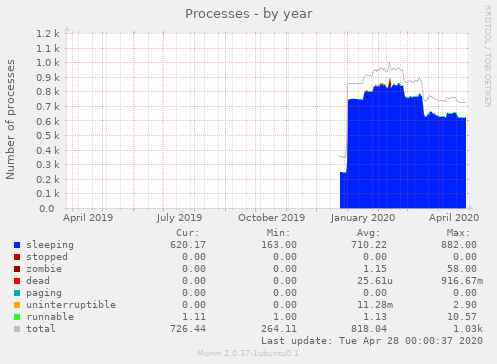
Task: Click the '1.0 k' y-axis tick label
Action: [48, 62]
